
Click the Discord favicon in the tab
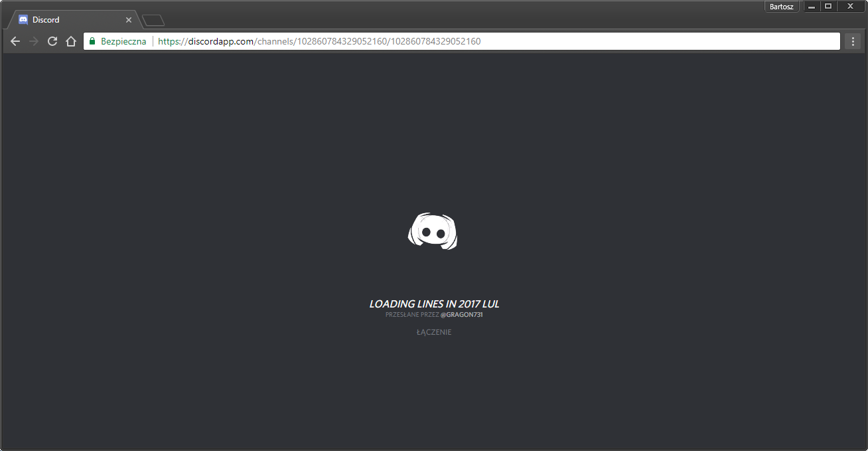(23, 20)
